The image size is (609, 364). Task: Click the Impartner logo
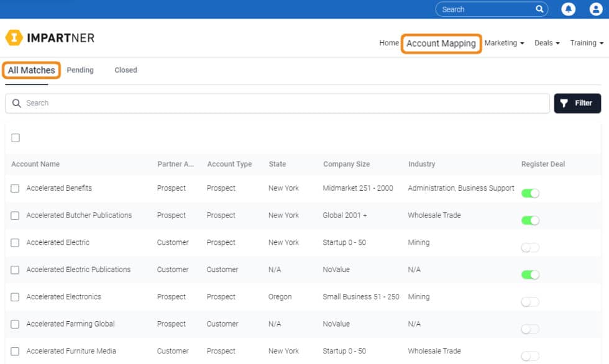point(50,37)
